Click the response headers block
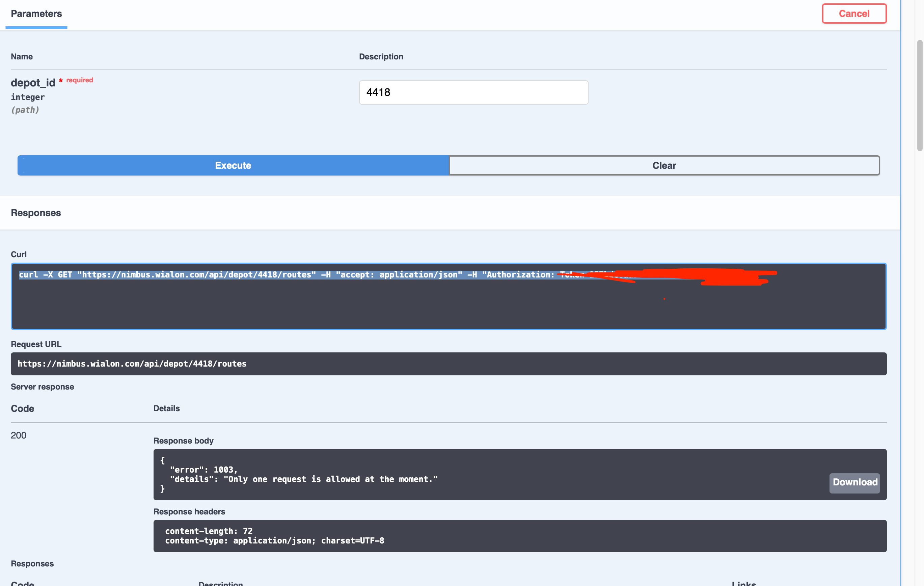The image size is (924, 586). pos(520,536)
